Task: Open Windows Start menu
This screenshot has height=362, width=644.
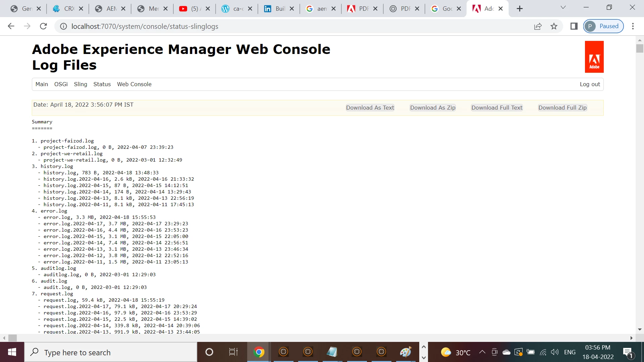Action: tap(12, 352)
